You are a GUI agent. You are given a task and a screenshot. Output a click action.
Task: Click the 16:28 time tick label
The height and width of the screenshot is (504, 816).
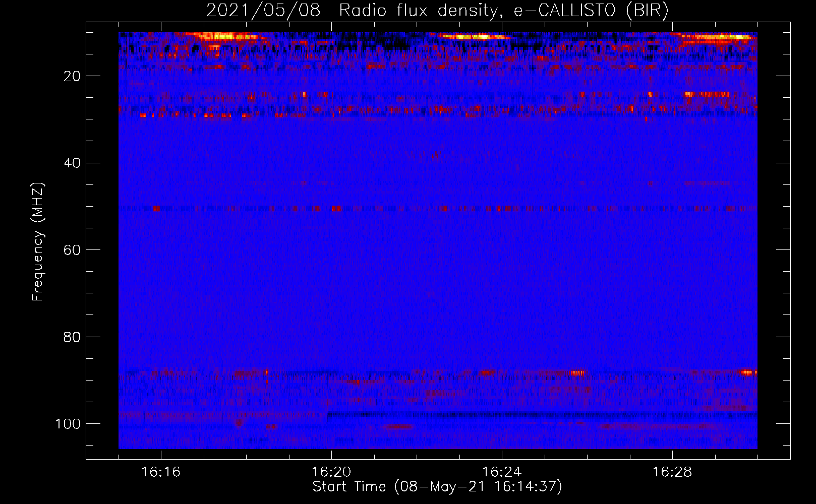tap(672, 472)
